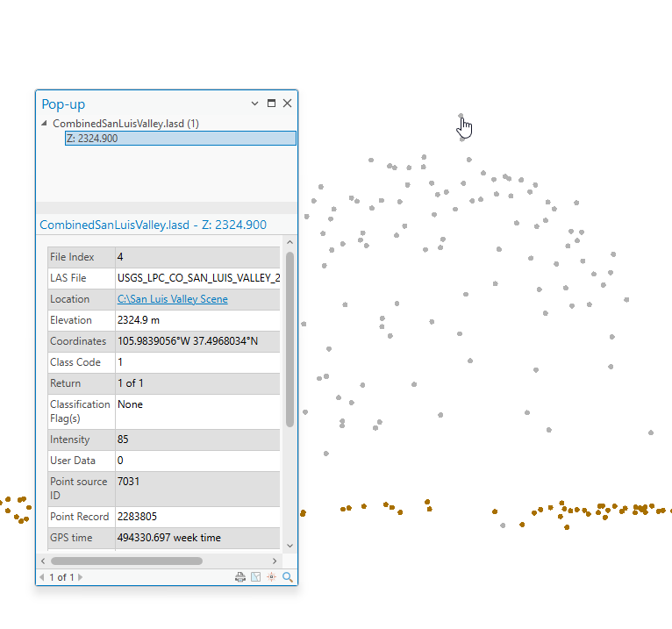This screenshot has width=672, height=629.
Task: Open the pop-up options dropdown chevron
Action: coord(254,104)
